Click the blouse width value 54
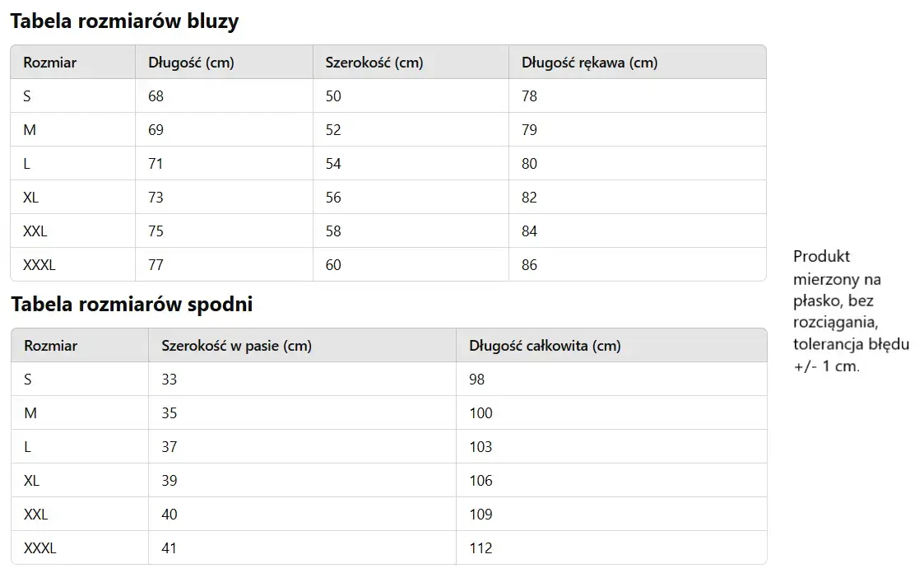 click(x=332, y=164)
